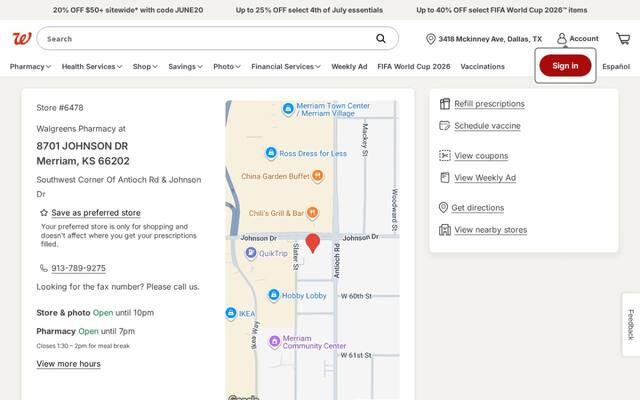The image size is (640, 400).
Task: Click the Get directions link
Action: click(478, 207)
